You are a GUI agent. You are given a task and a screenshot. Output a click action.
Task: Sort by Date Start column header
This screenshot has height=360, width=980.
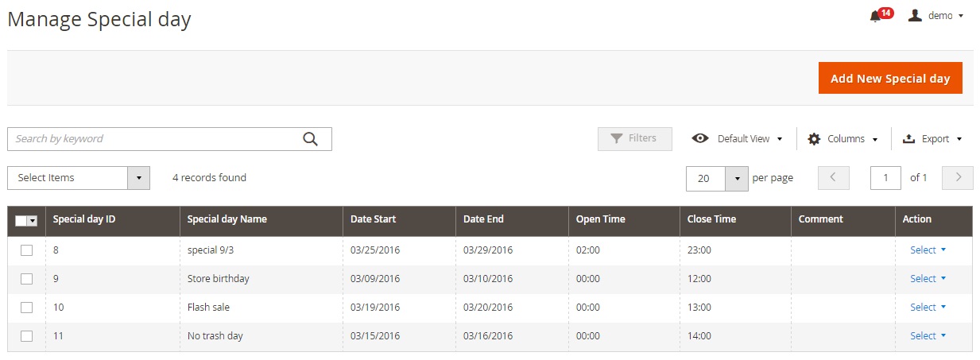click(373, 219)
